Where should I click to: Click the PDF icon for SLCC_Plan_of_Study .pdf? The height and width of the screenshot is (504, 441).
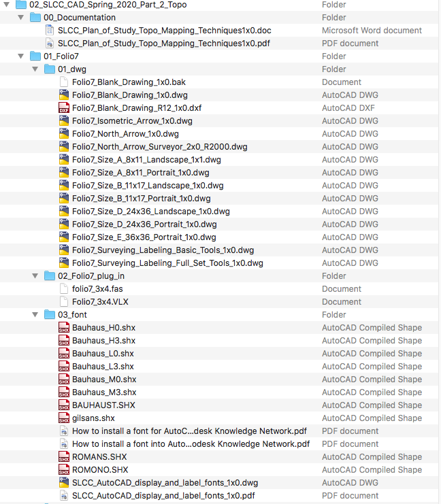pyautogui.click(x=50, y=44)
